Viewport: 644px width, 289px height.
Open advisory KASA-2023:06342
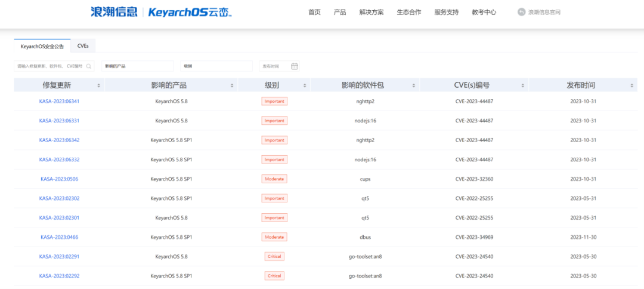tap(59, 140)
